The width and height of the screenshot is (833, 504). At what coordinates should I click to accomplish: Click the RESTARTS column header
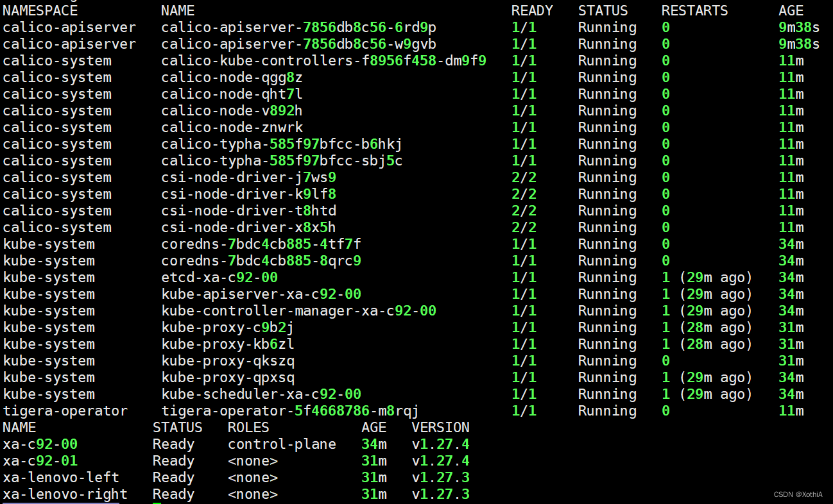695,11
